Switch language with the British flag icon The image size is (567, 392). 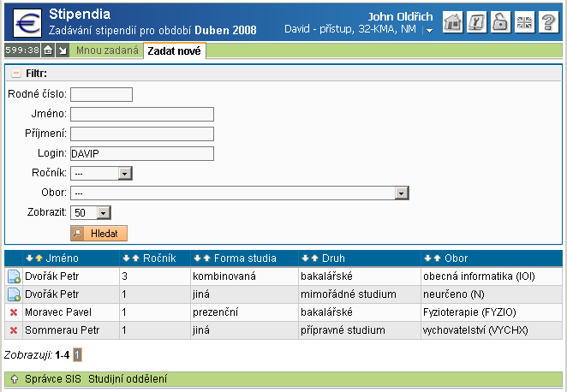[525, 23]
